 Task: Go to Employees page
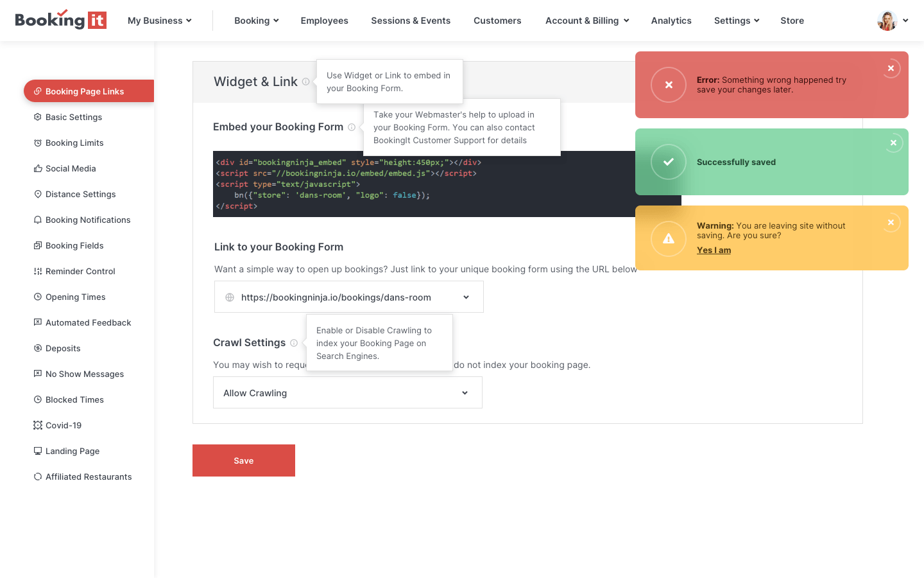[325, 21]
